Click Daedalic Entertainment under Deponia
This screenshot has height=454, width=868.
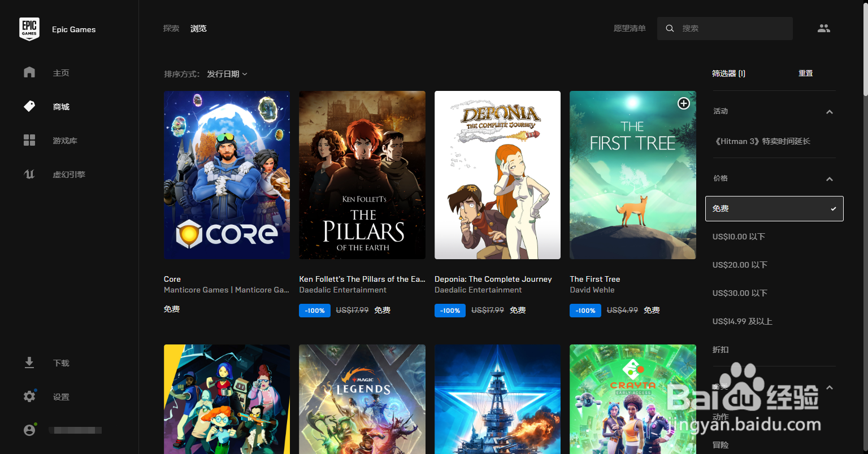pyautogui.click(x=478, y=290)
